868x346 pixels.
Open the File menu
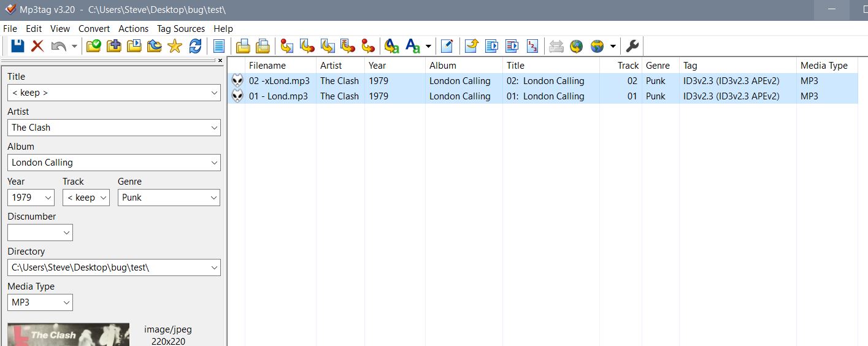pos(10,28)
